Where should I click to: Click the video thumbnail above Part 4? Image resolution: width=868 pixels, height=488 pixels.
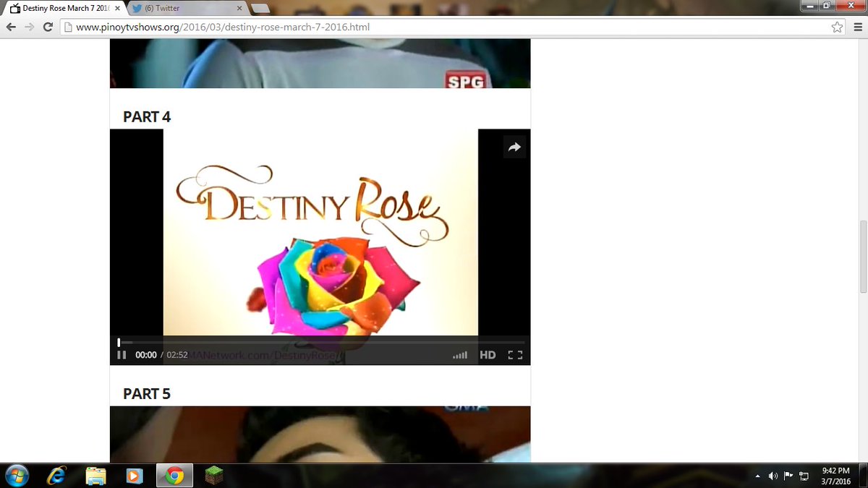[320, 64]
